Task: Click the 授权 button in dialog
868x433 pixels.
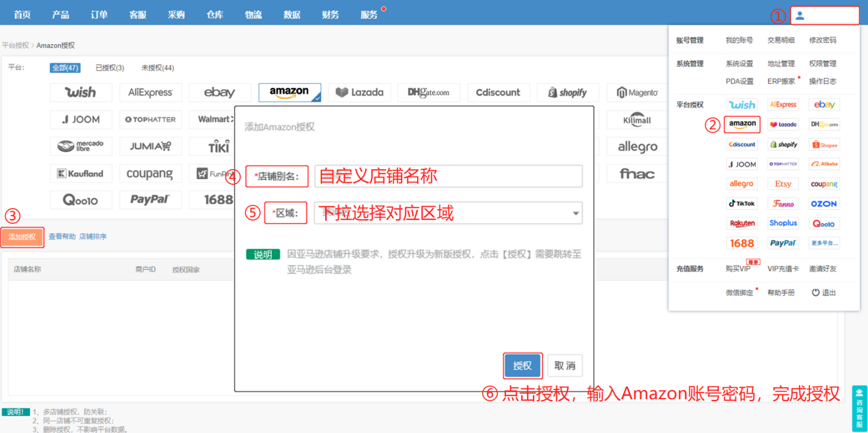Action: pyautogui.click(x=523, y=366)
